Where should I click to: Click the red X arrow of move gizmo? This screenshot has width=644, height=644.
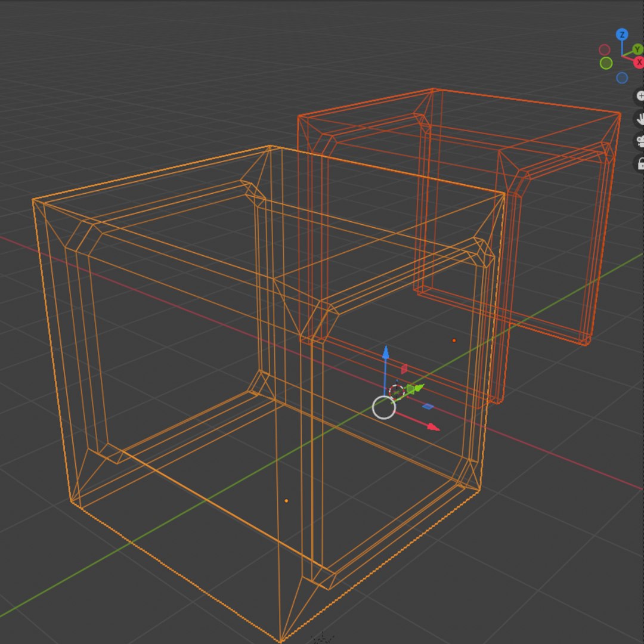pyautogui.click(x=433, y=427)
